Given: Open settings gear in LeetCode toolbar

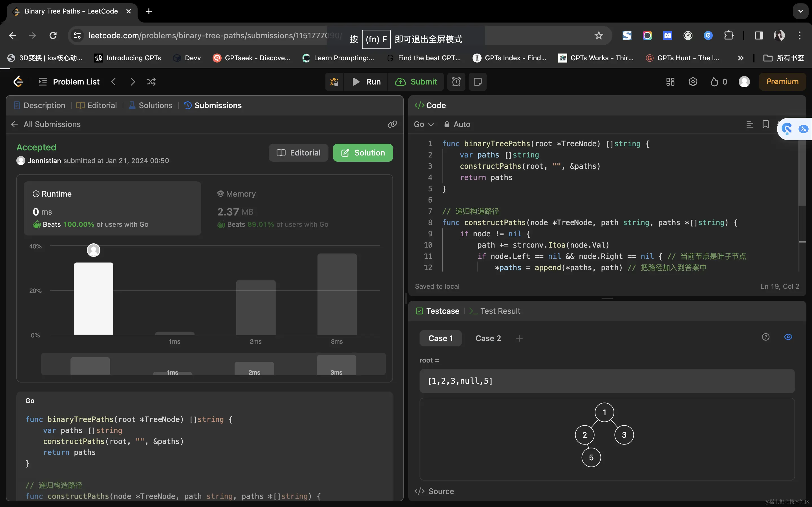Looking at the screenshot, I should (x=692, y=82).
